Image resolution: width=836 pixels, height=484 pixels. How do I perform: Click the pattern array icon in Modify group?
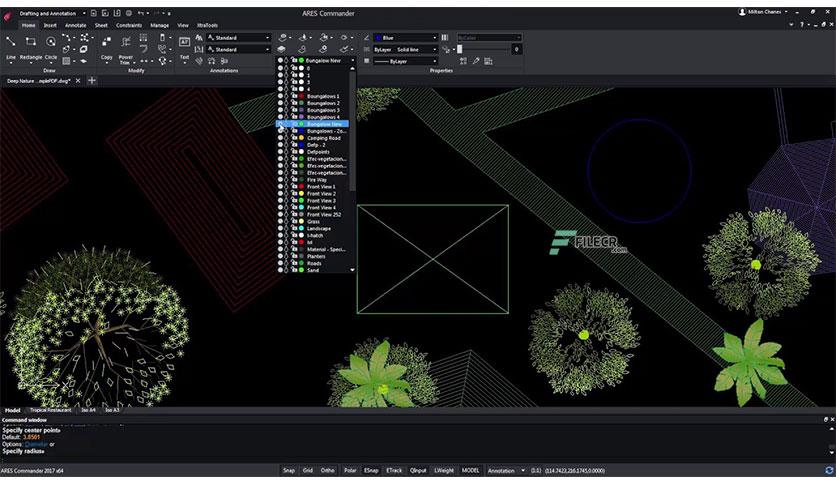pyautogui.click(x=143, y=37)
